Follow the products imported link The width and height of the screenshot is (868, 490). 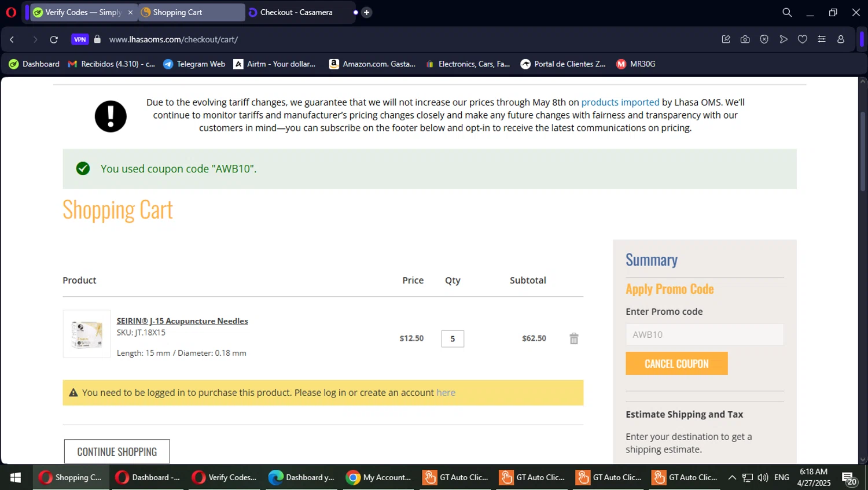620,102
